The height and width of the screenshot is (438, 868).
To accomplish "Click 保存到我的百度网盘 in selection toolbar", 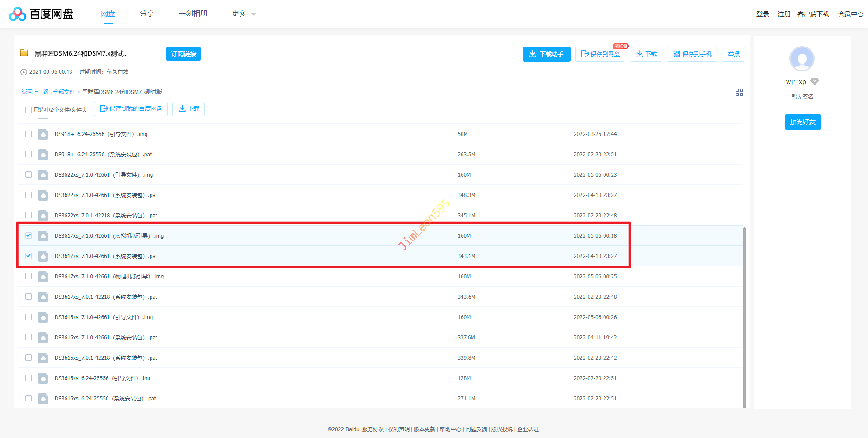I will point(131,109).
